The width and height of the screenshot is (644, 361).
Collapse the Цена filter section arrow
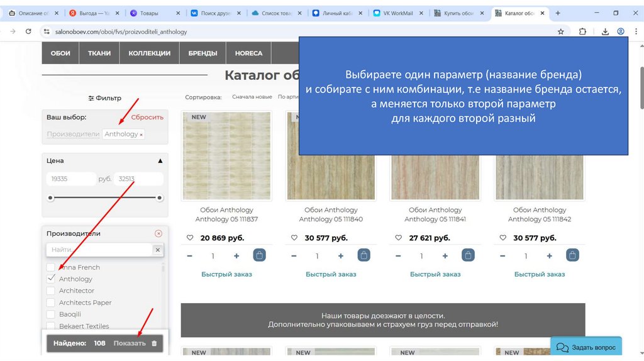point(160,161)
